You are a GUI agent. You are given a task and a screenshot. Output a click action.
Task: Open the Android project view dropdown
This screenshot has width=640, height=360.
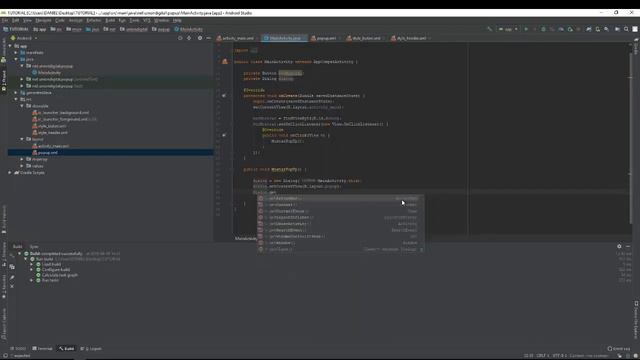24,38
